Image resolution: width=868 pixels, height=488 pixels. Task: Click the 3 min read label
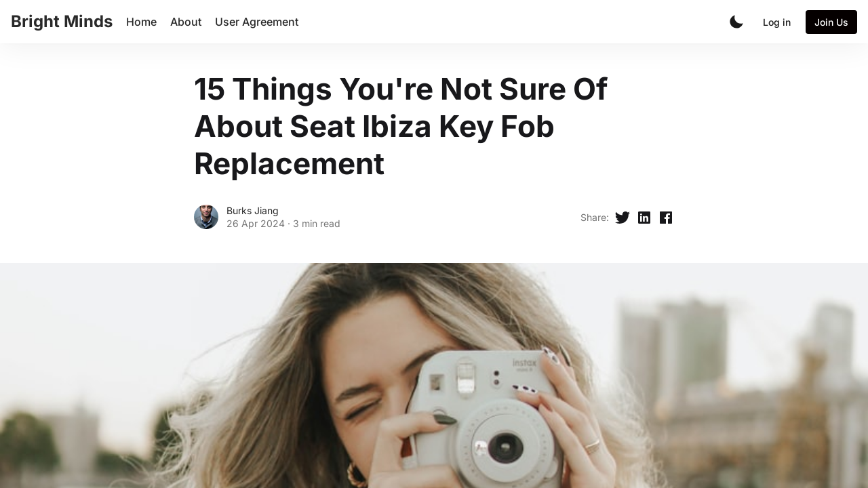(x=317, y=224)
